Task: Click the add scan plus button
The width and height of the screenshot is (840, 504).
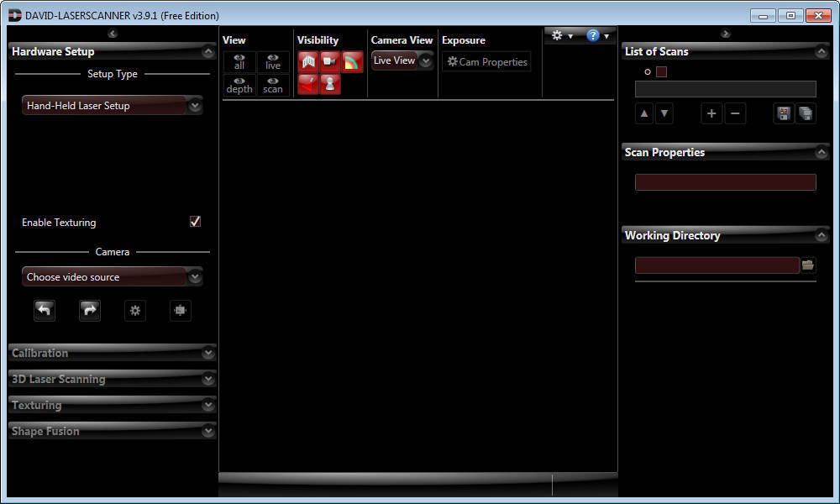Action: click(711, 114)
